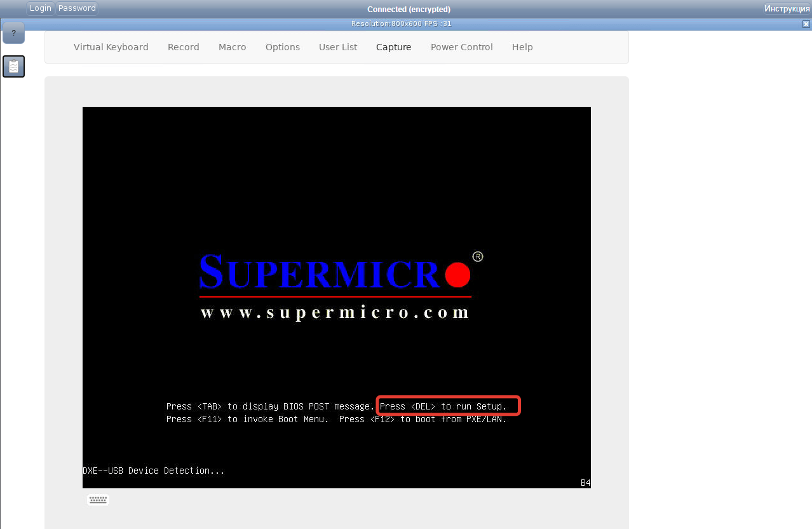Open the Record menu

[184, 47]
